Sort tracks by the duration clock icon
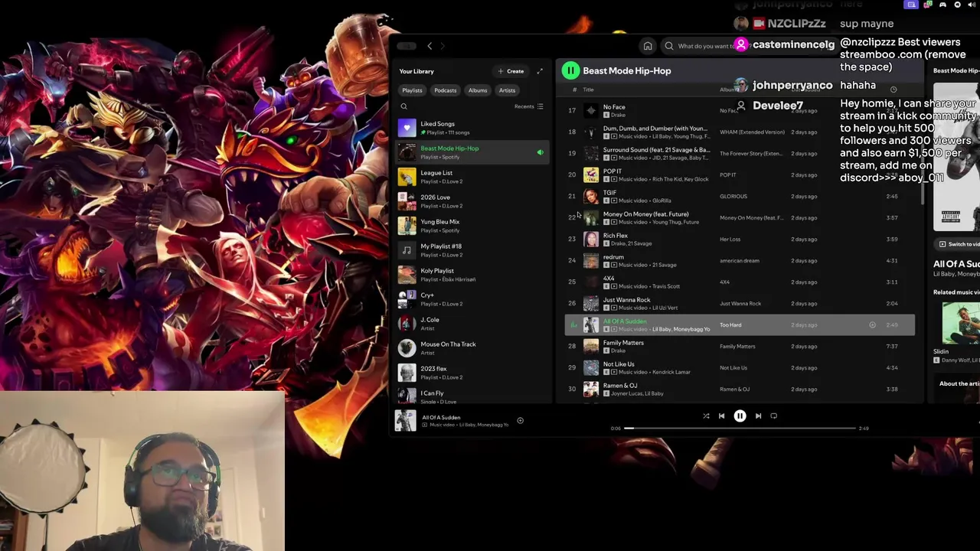Screen dimensions: 980x551 coord(893,90)
